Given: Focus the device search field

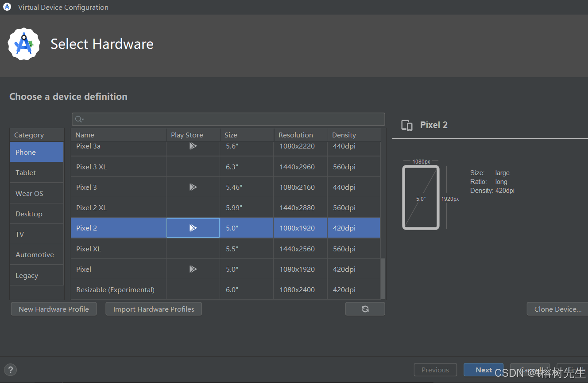Looking at the screenshot, I should (228, 119).
